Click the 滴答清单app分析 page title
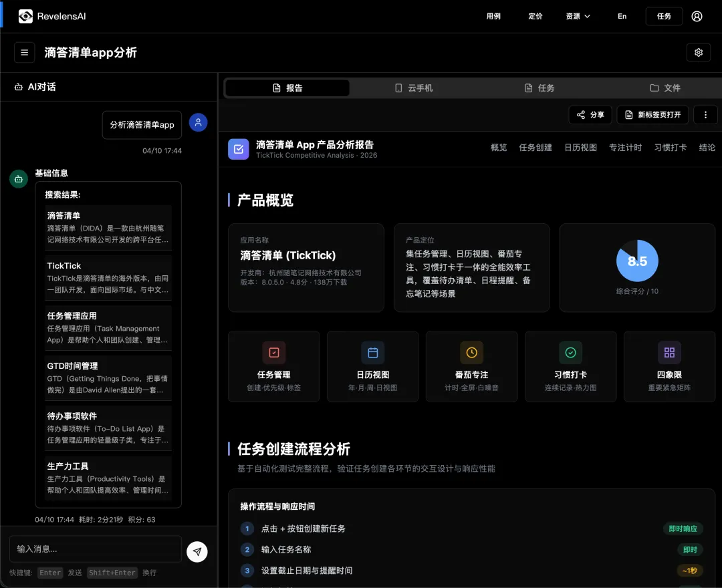 point(91,52)
